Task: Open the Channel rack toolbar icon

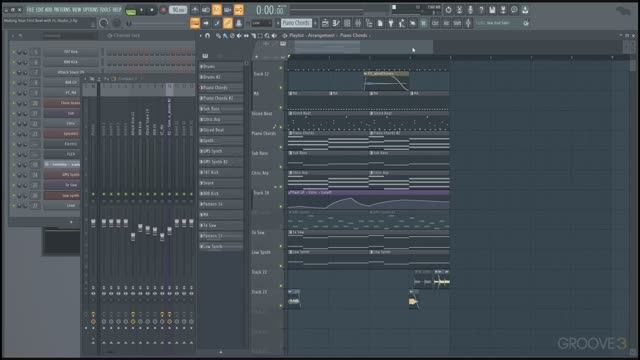Action: click(347, 23)
